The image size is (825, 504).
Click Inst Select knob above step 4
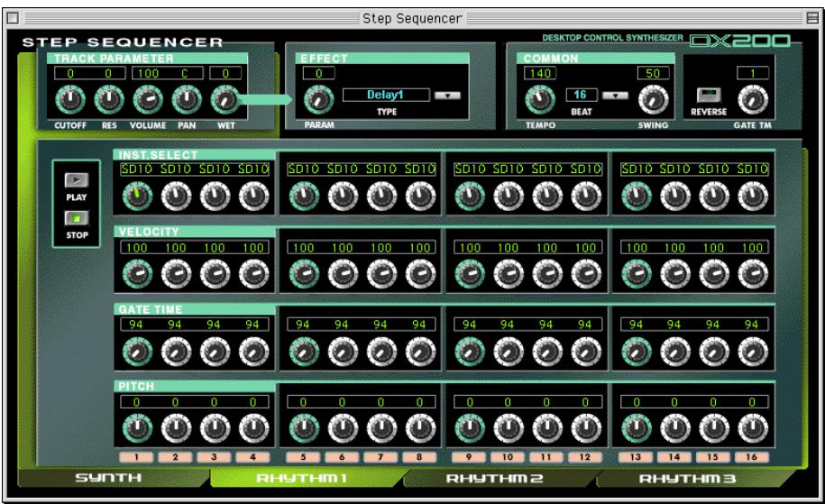tap(253, 197)
